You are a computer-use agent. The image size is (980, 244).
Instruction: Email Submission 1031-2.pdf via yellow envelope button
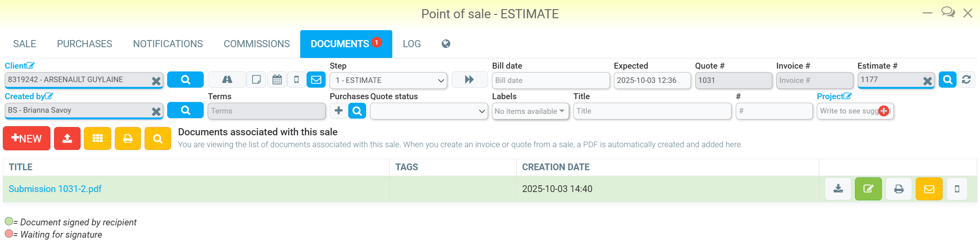pyautogui.click(x=929, y=189)
